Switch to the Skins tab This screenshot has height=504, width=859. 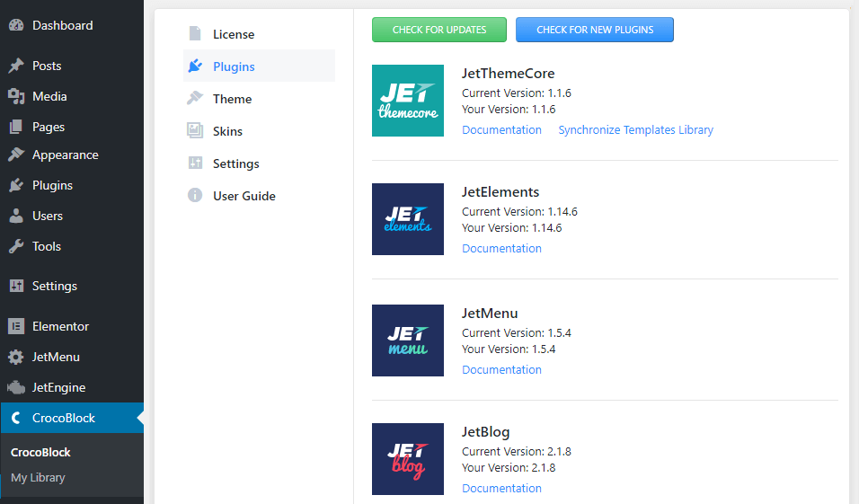click(x=259, y=131)
